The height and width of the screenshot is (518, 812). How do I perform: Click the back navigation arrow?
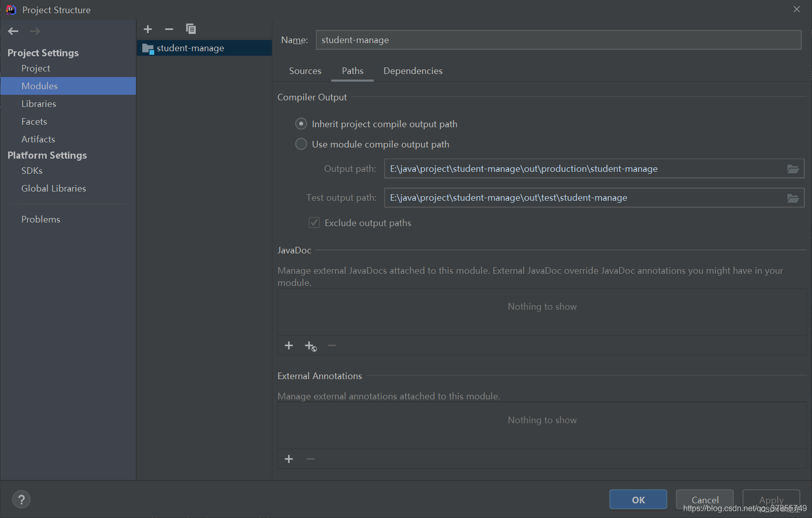click(x=13, y=31)
